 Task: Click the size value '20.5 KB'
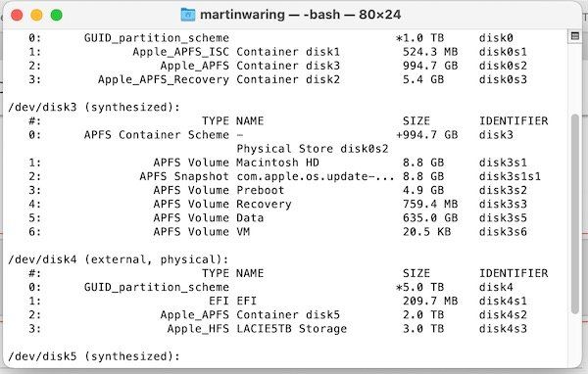click(x=427, y=232)
